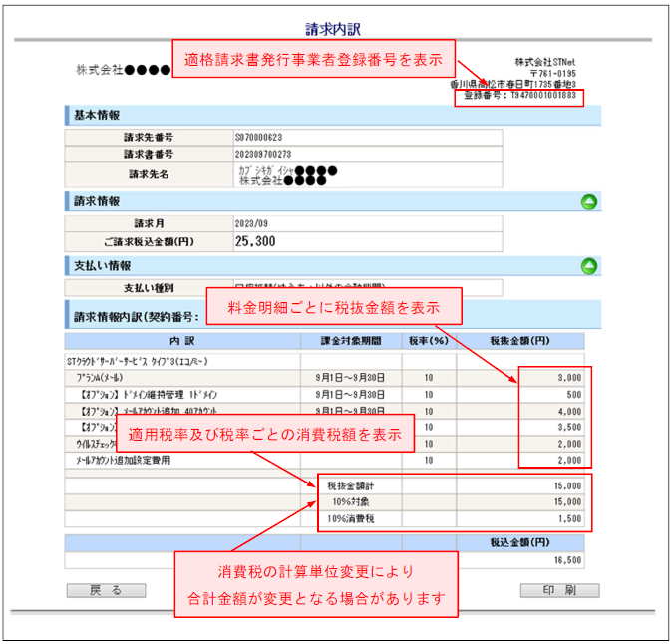672x644 pixels.
Task: Collapse the 支払い情報 section with green arrow
Action: tap(589, 266)
